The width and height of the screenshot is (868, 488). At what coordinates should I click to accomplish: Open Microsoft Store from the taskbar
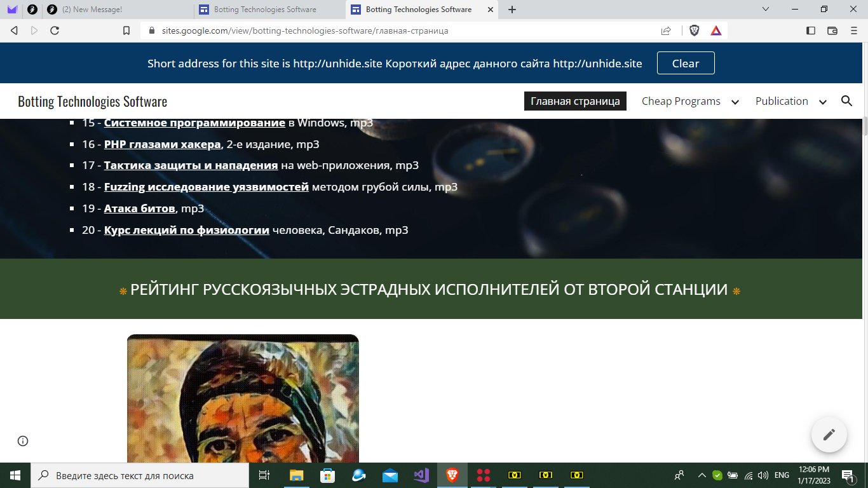point(327,475)
